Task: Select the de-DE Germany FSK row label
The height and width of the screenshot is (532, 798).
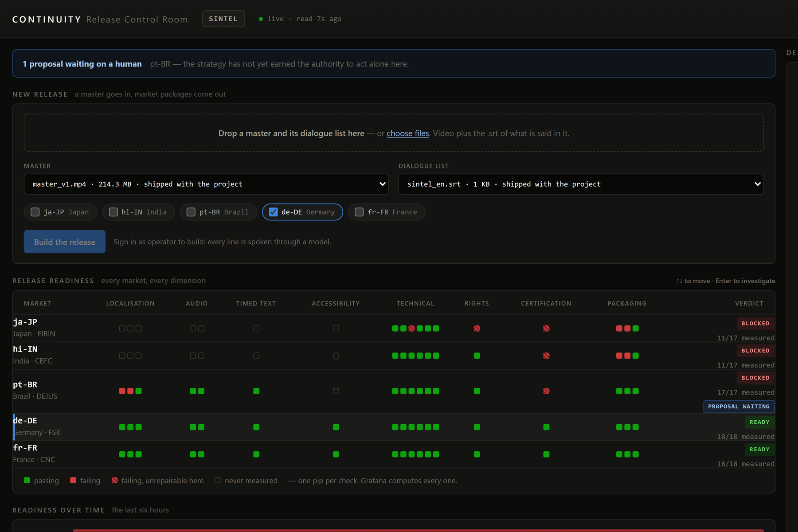Action: coord(37,426)
